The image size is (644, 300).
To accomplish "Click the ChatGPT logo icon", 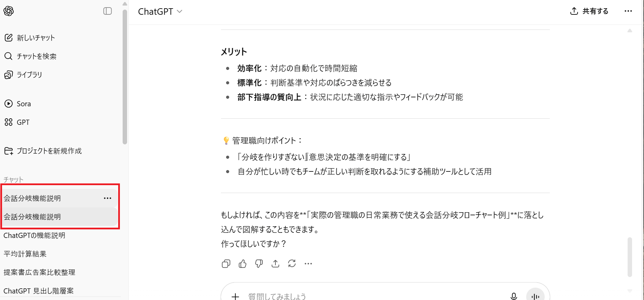I will click(9, 11).
